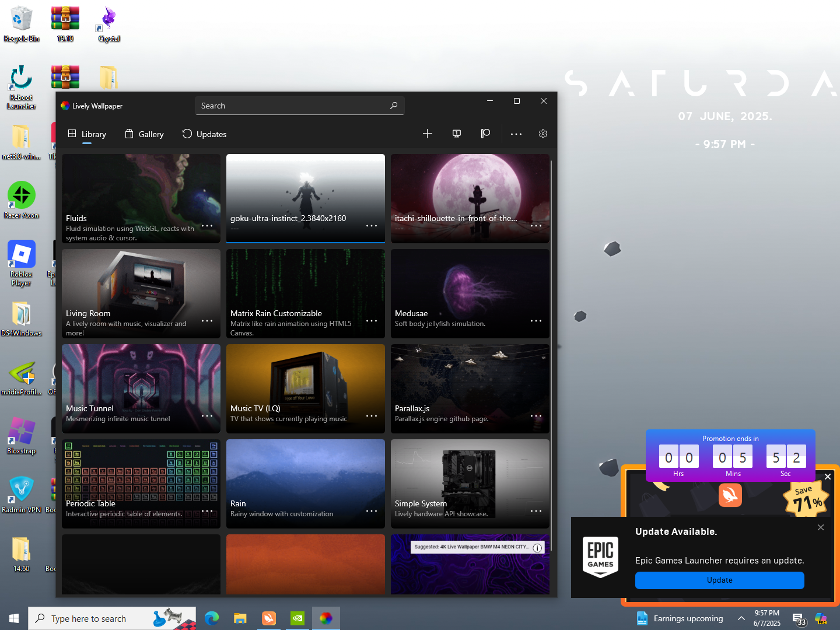Open Lively settings gear icon
840x630 pixels.
pos(543,134)
